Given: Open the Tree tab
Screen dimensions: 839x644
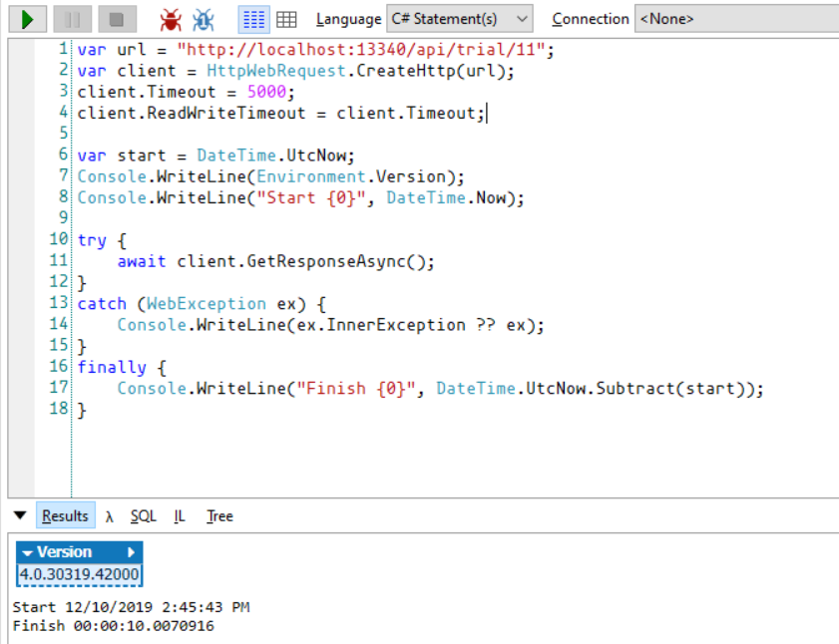Looking at the screenshot, I should [x=219, y=516].
